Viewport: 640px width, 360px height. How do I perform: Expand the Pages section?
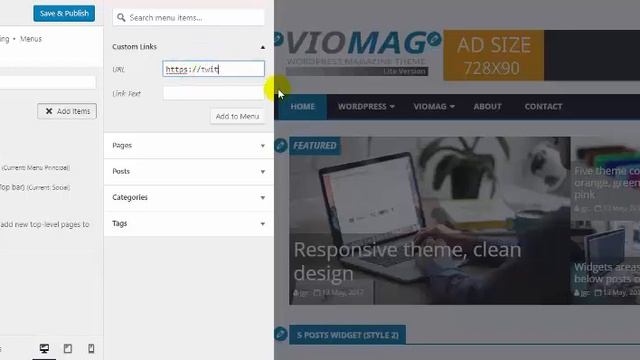tap(189, 145)
